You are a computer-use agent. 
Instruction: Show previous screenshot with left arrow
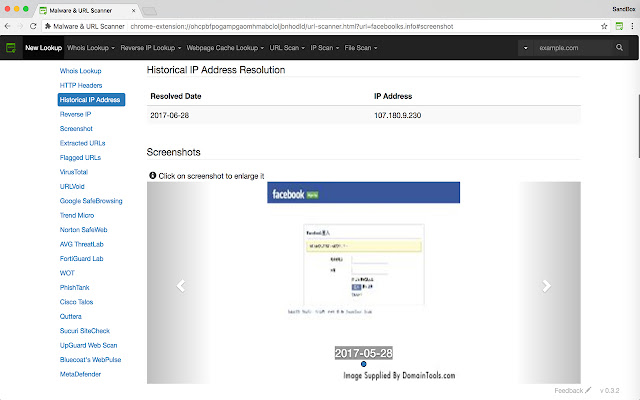181,286
